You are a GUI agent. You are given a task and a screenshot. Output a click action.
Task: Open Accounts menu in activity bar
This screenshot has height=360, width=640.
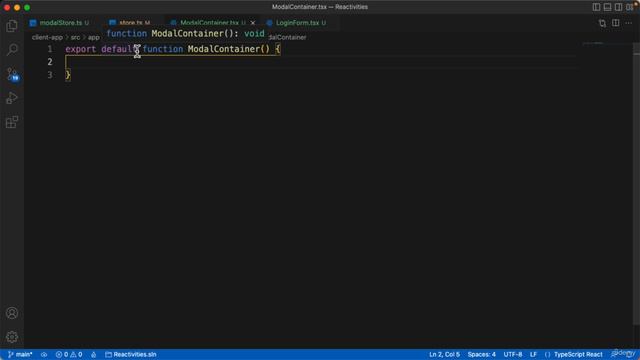point(12,313)
